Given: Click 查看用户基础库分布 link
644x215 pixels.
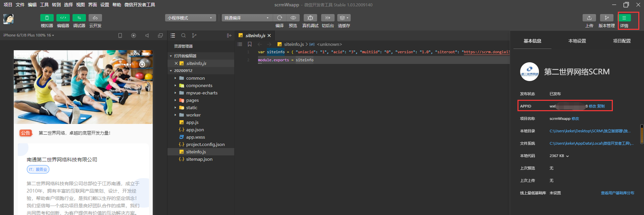Looking at the screenshot, I should (617, 193).
